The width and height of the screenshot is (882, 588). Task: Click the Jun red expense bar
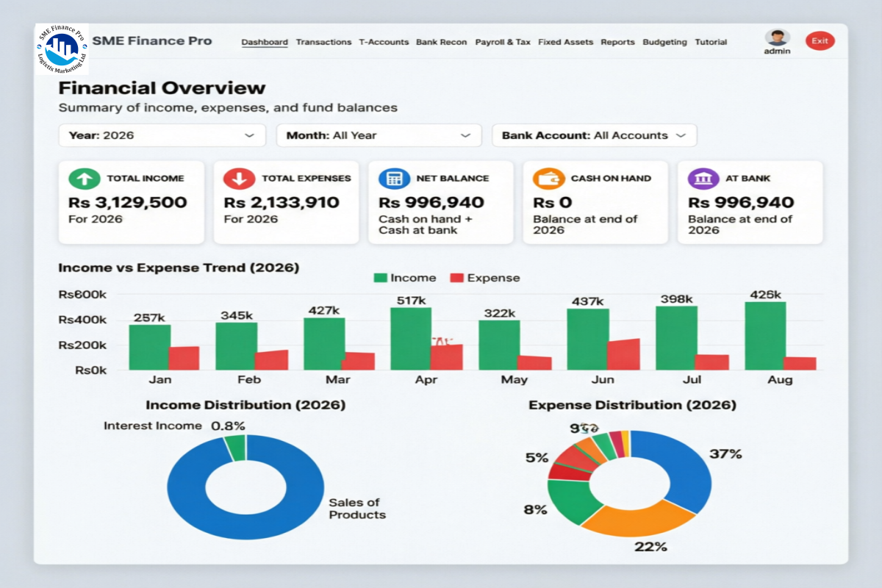tap(623, 354)
